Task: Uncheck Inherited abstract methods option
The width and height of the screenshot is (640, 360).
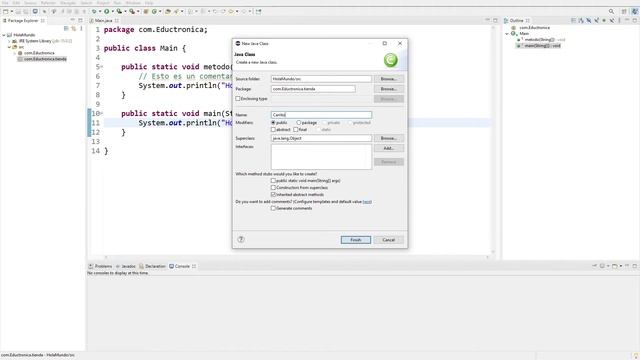Action: [273, 194]
